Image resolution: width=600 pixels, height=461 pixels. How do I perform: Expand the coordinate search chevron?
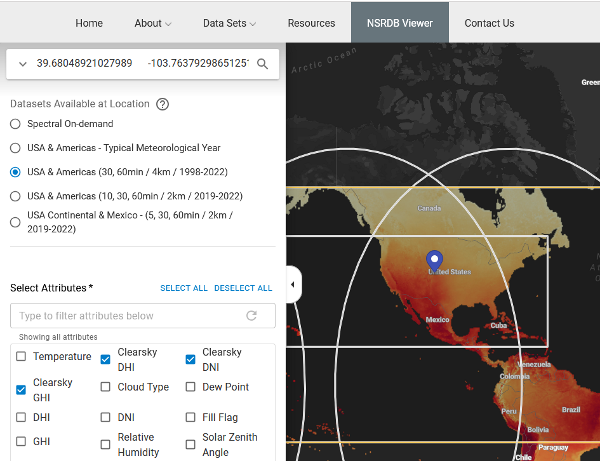23,64
